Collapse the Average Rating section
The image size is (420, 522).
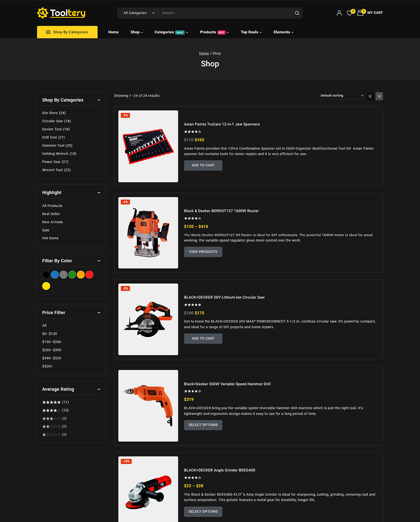[99, 389]
